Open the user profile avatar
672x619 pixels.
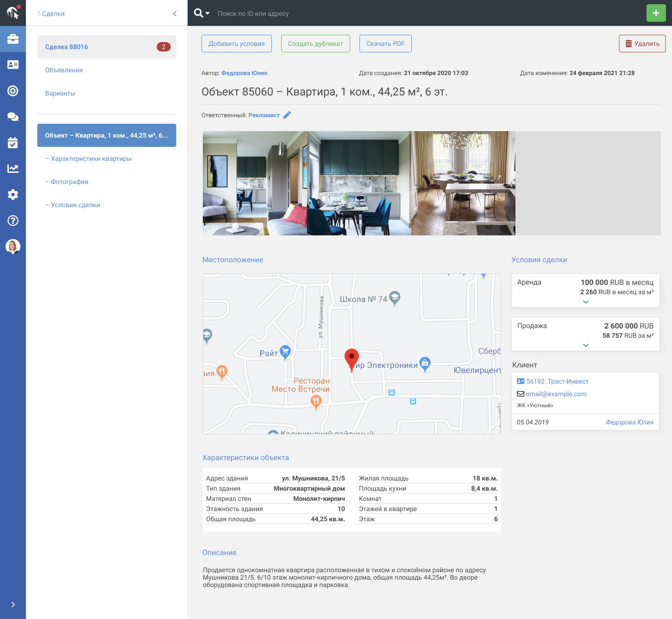tap(13, 246)
